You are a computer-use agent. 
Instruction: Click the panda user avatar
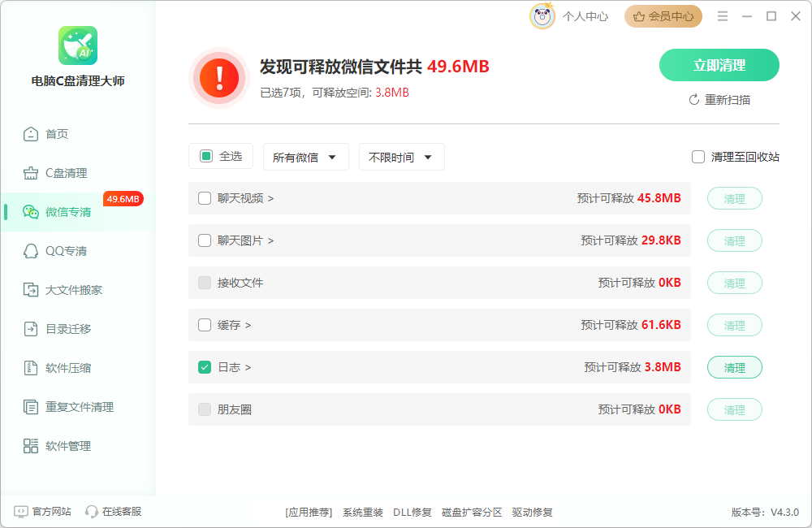[x=542, y=16]
